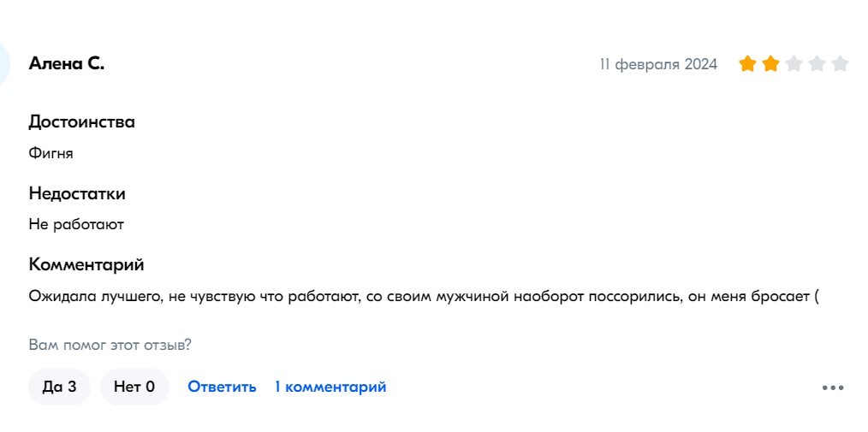The width and height of the screenshot is (868, 432).
Task: Click the "Вам помог этот отзыв?" prompt
Action: click(110, 346)
